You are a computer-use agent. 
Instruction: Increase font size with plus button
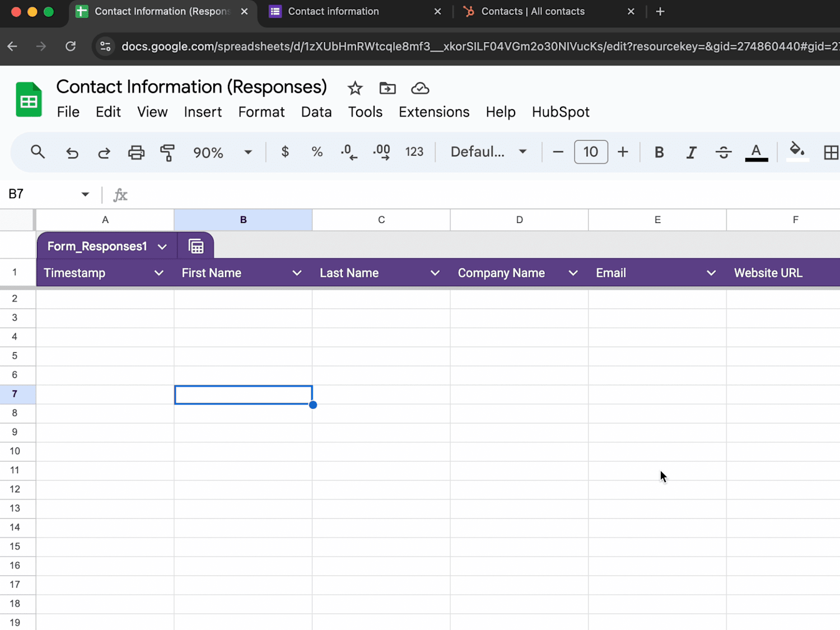coord(623,152)
